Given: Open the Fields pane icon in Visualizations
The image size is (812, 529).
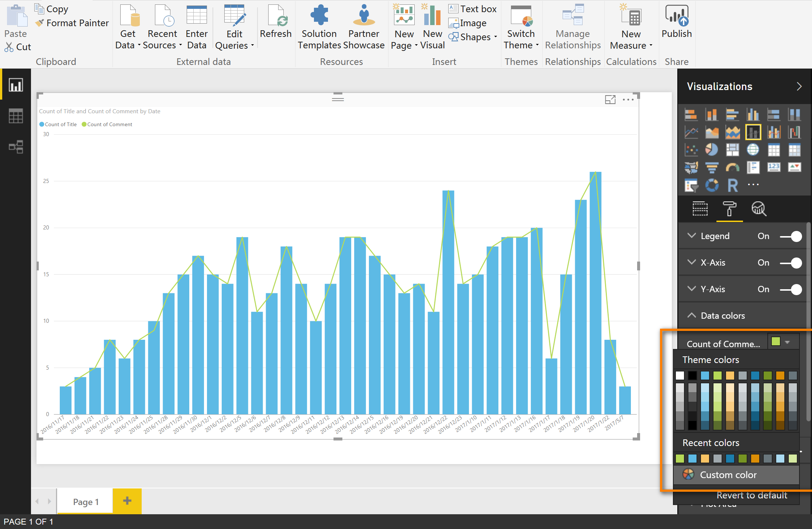Looking at the screenshot, I should click(700, 209).
